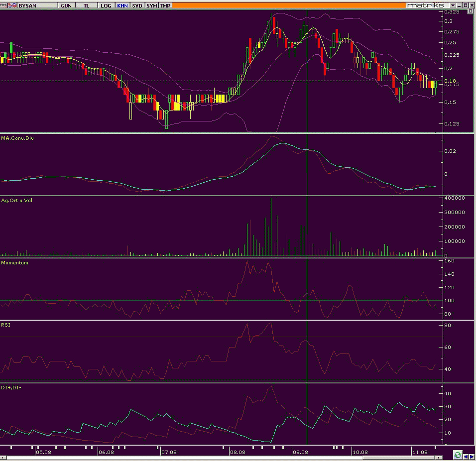476x461 pixels.
Task: Click the candlestick icon at far top-left
Action: coord(3,5)
